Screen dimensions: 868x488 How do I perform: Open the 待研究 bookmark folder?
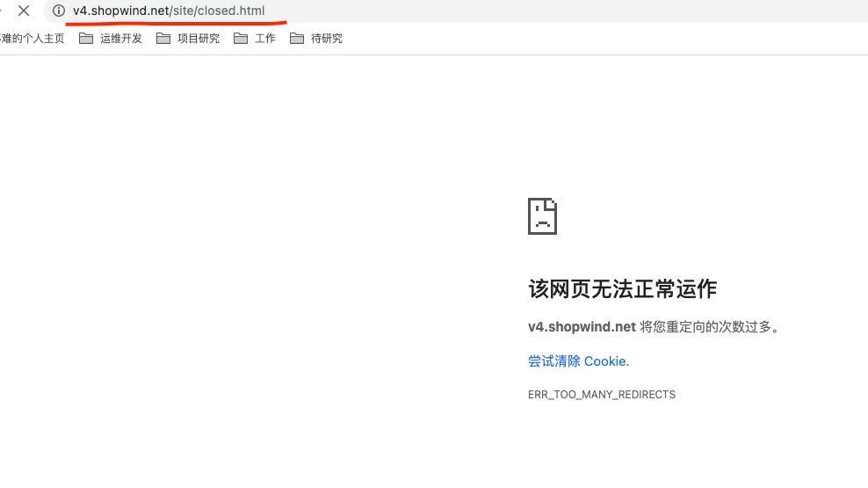pyautogui.click(x=316, y=38)
